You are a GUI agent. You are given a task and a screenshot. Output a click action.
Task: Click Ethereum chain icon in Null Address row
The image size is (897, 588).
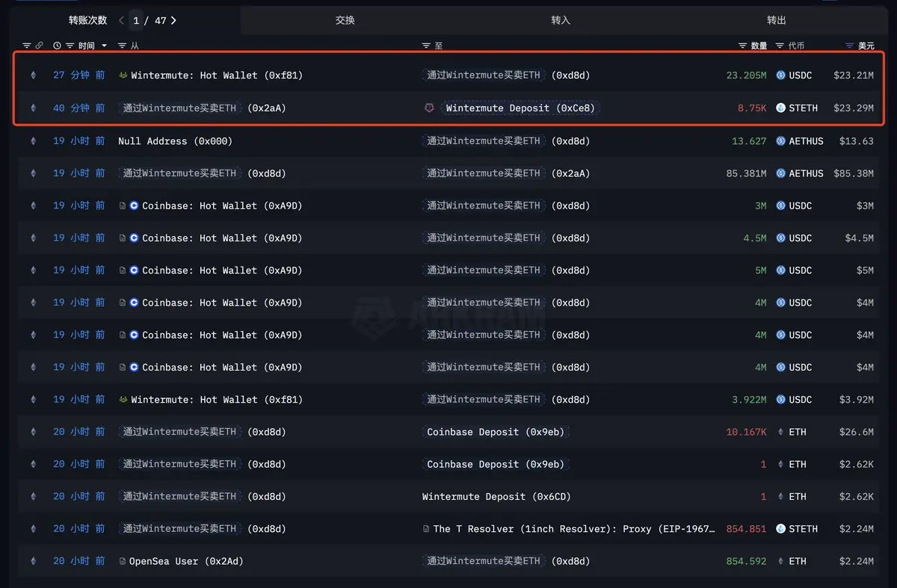[33, 141]
